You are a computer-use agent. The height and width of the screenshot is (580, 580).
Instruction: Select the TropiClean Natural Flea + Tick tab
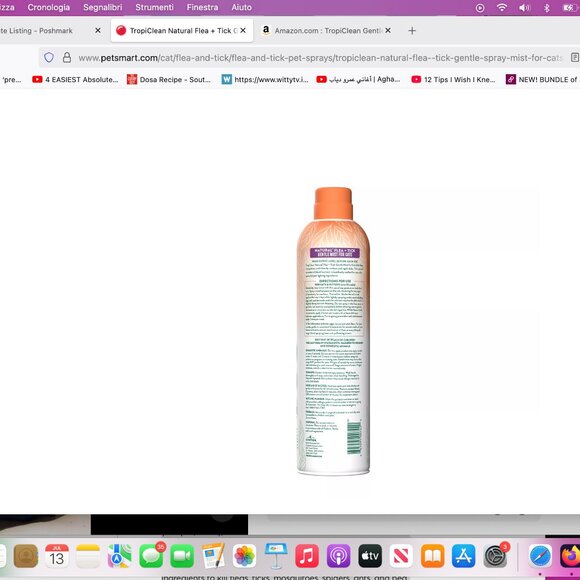[x=182, y=31]
